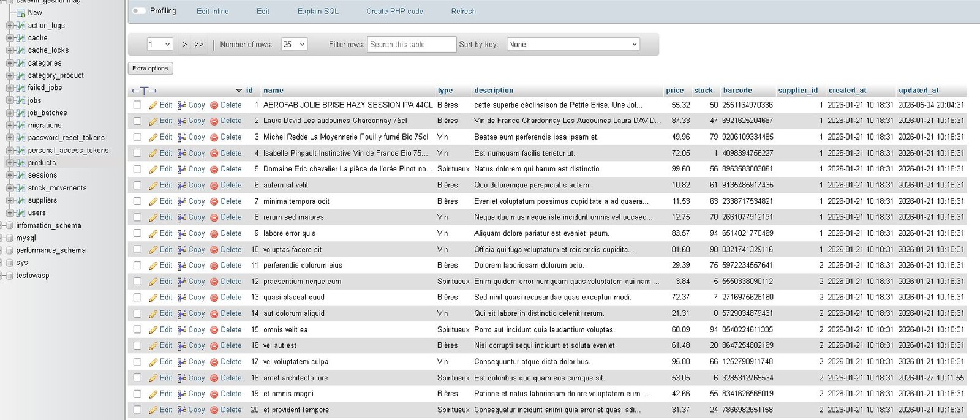Click the Search this table filter field

pyautogui.click(x=412, y=44)
